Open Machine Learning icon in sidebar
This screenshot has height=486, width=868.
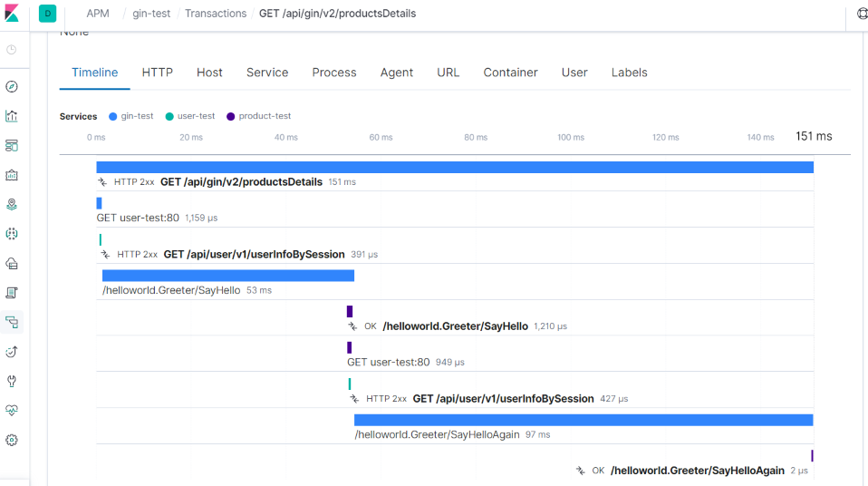pos(12,234)
